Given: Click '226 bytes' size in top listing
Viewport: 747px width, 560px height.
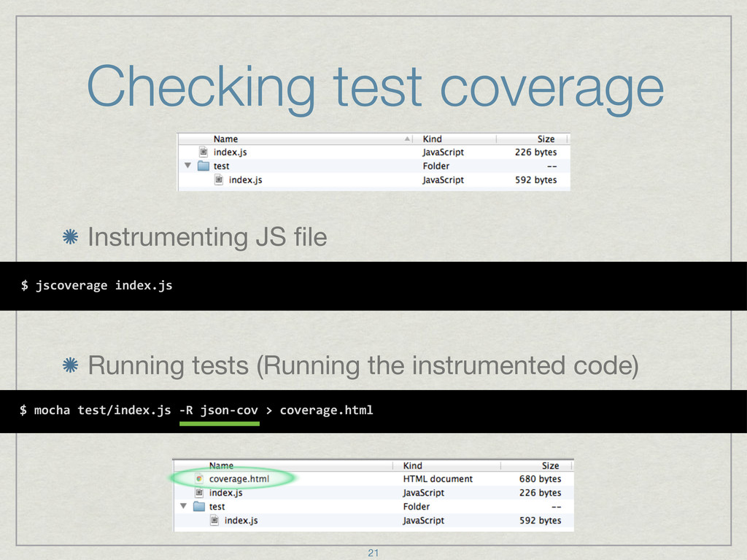Looking at the screenshot, I should (x=535, y=152).
